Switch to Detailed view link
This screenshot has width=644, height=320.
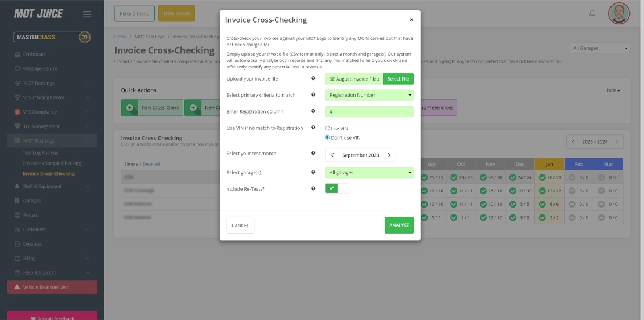pos(151,164)
